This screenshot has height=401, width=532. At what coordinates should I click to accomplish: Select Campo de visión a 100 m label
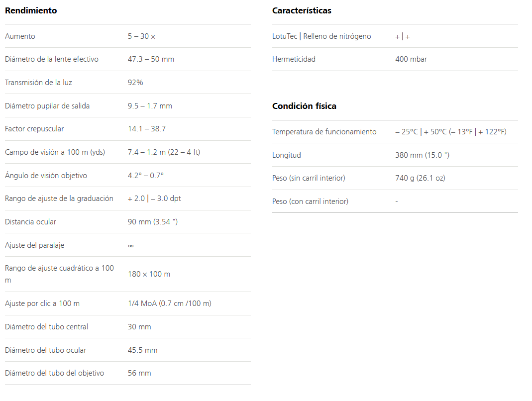(x=55, y=152)
